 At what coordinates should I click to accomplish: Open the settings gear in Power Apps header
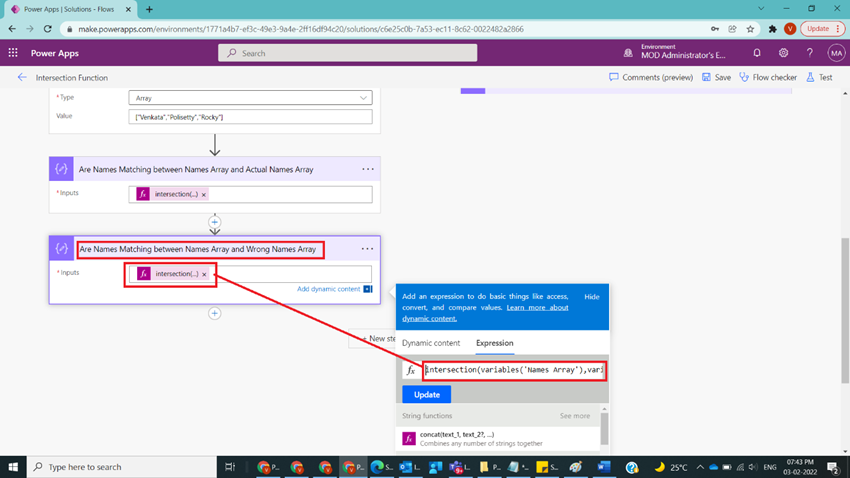[x=783, y=53]
